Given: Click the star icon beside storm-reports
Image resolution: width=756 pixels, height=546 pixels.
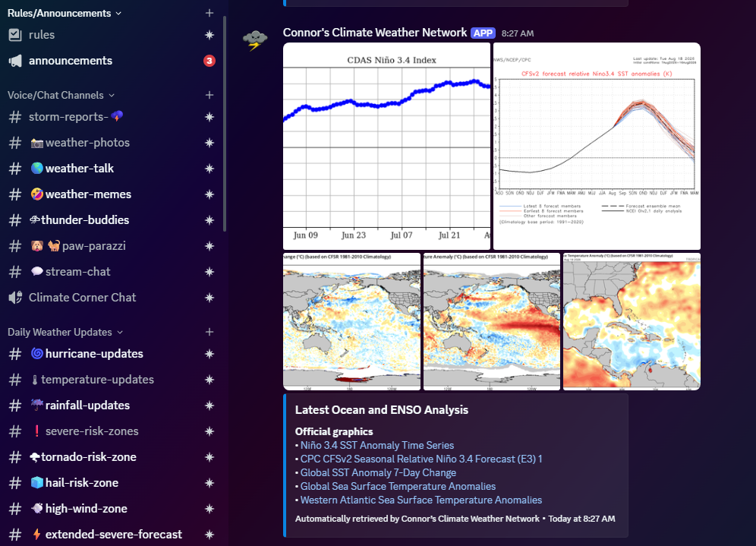Looking at the screenshot, I should (x=209, y=117).
